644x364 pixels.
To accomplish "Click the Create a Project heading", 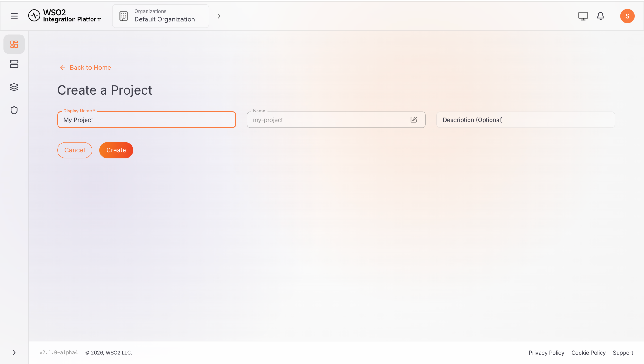I will 105,90.
